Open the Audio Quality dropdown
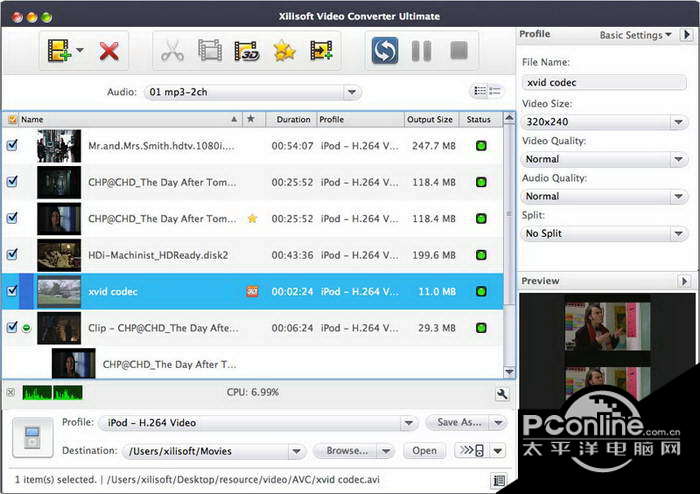Viewport: 700px width, 494px height. 604,196
